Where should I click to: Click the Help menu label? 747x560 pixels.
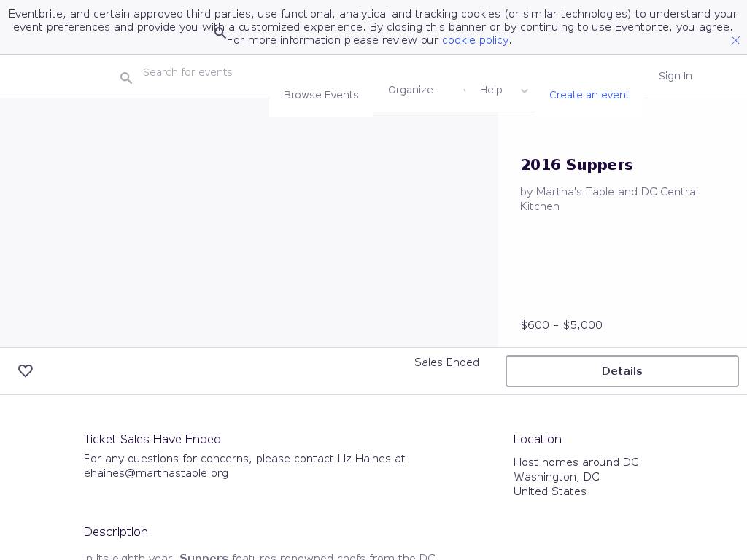click(x=491, y=90)
